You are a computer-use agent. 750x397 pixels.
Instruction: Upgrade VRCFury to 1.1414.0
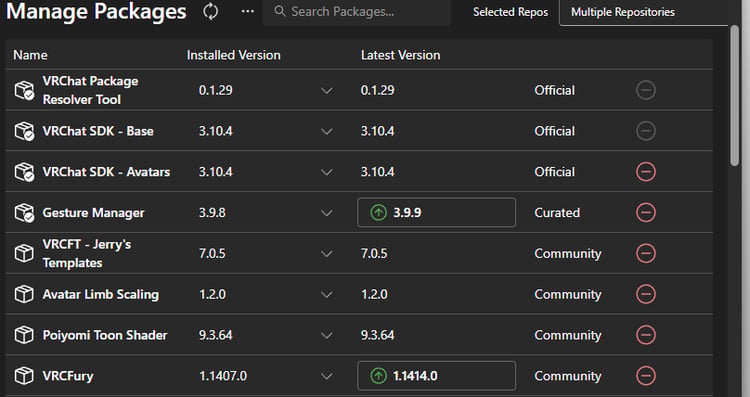(436, 376)
